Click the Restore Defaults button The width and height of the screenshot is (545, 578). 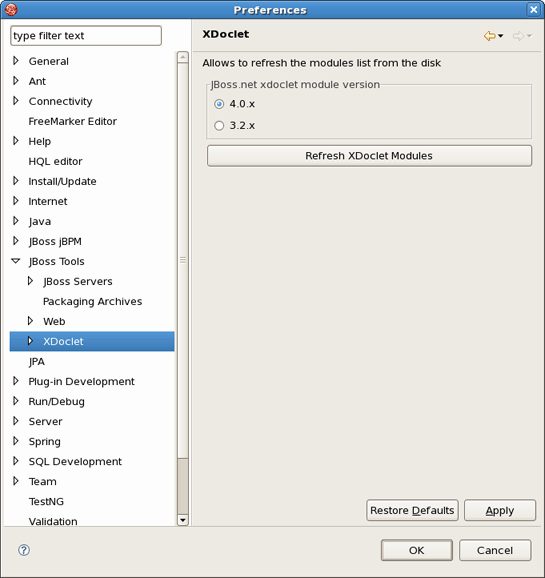tap(412, 510)
